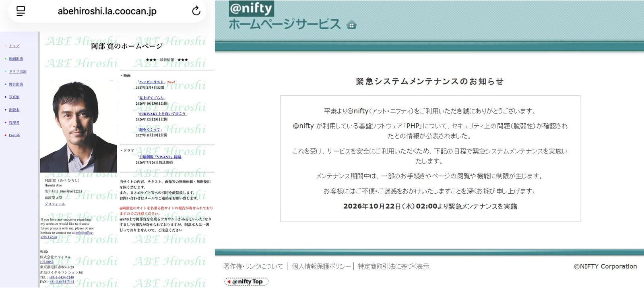The width and height of the screenshot is (644, 288).
Task: Click the date text 2026年12月25日公開
Action: (x=151, y=119)
